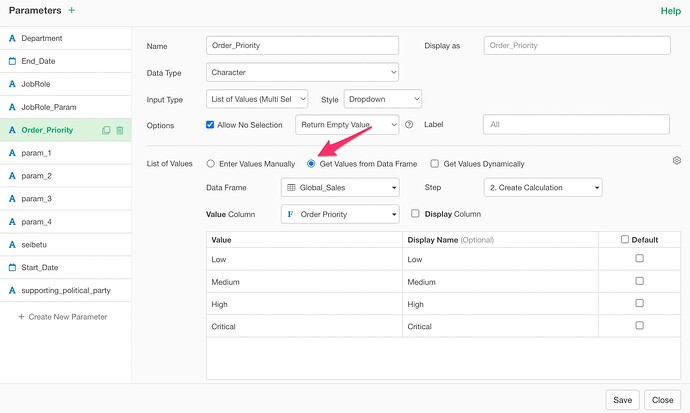The image size is (690, 413).
Task: Click the Display Name cell for Low
Action: point(500,259)
